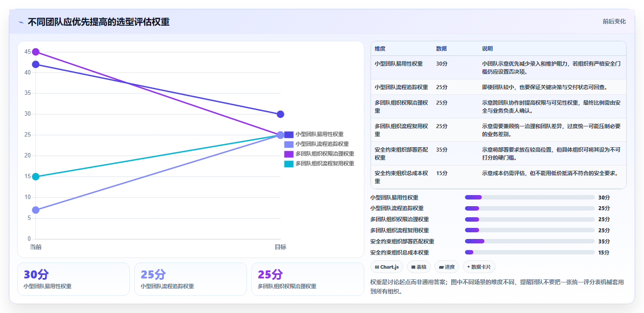Open the 30分 小型团队易用性权重 card
Screen dimensions: 644x313
click(74, 279)
